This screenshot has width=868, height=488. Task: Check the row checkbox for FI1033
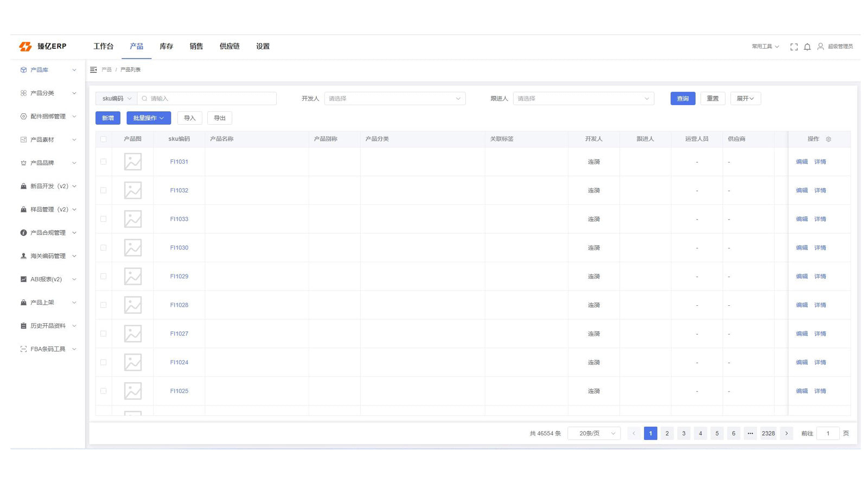click(x=104, y=219)
